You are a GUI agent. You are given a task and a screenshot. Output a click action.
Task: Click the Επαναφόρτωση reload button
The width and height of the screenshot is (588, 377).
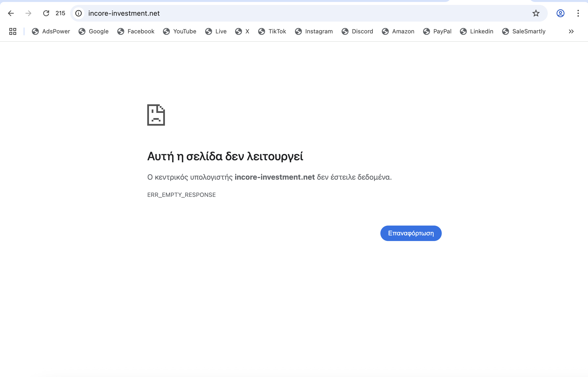click(411, 233)
